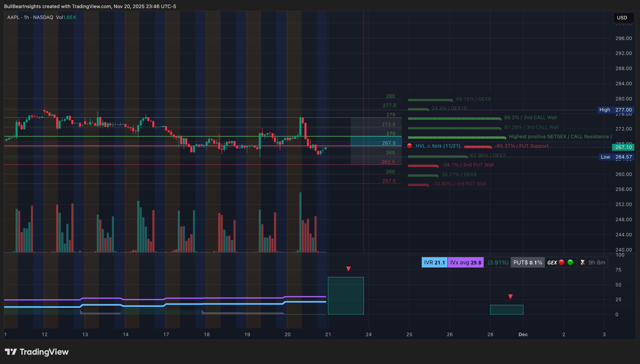The width and height of the screenshot is (640, 364).
Task: Click the small circle icon beside 1DTE
Action: [428, 146]
